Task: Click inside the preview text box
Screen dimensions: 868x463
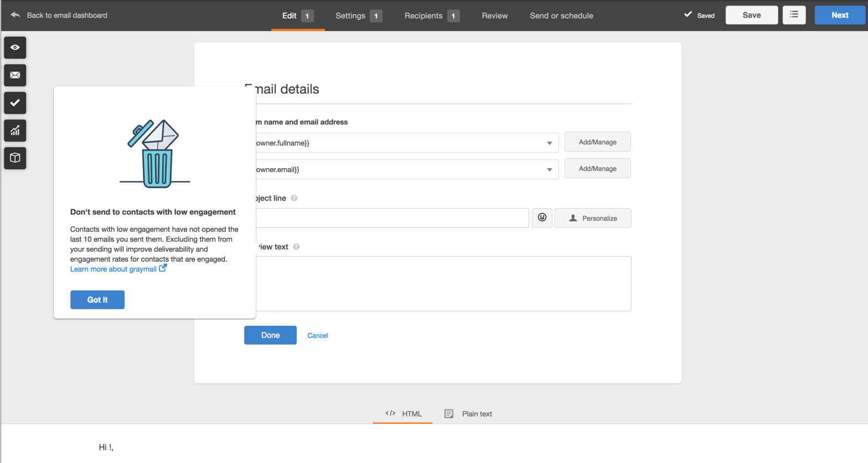Action: click(443, 283)
